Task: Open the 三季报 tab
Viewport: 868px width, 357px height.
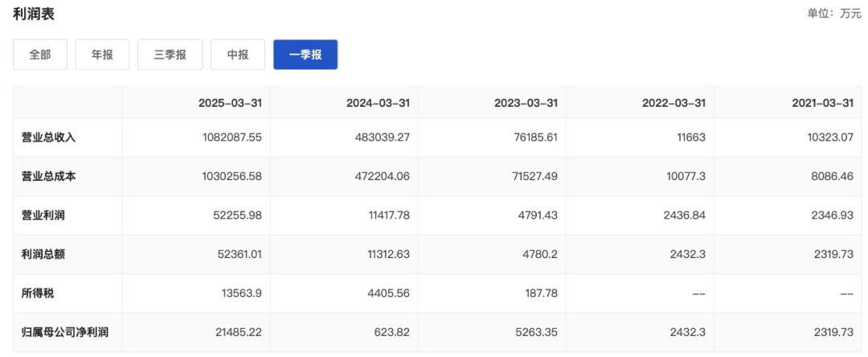Action: pos(170,55)
